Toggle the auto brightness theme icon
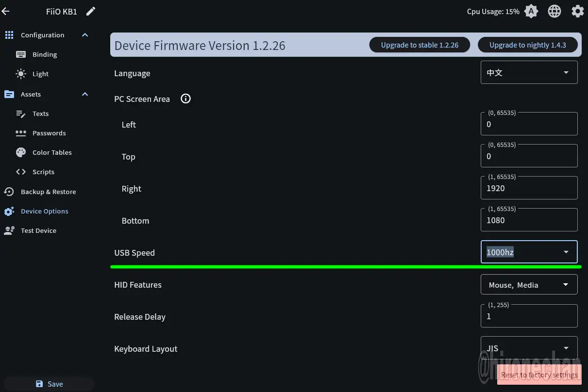 point(531,12)
